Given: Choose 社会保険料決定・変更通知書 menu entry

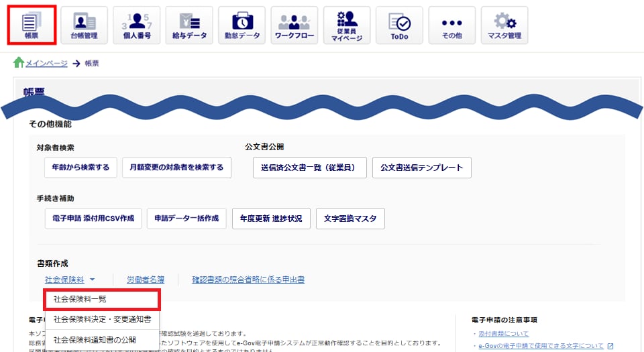Looking at the screenshot, I should (x=102, y=319).
